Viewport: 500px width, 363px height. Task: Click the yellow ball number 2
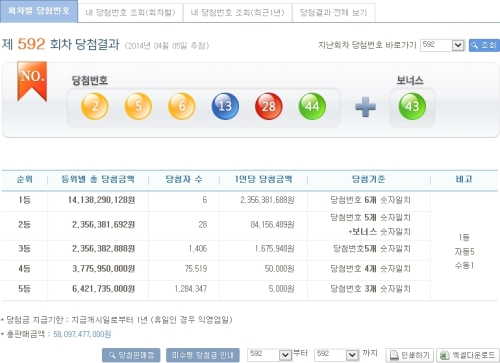point(95,106)
